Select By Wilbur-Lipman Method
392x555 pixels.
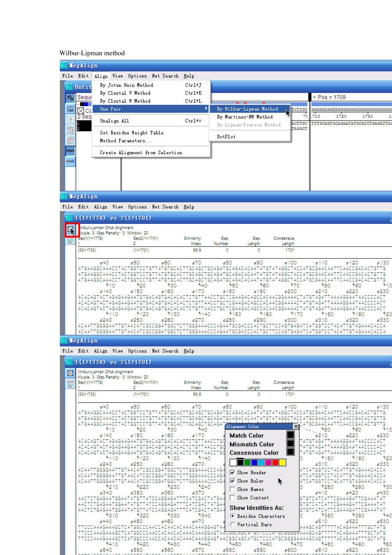(250, 109)
